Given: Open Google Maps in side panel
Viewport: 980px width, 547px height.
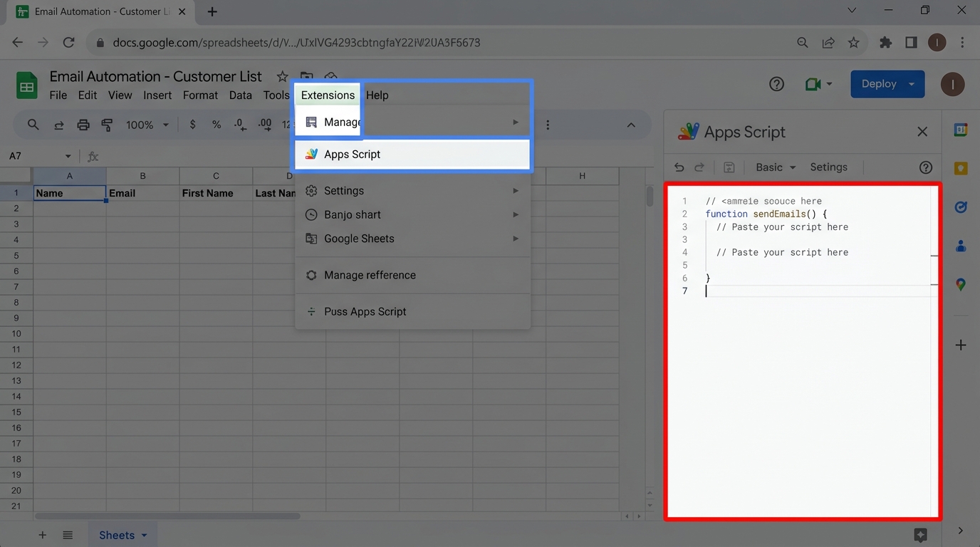Looking at the screenshot, I should (960, 284).
